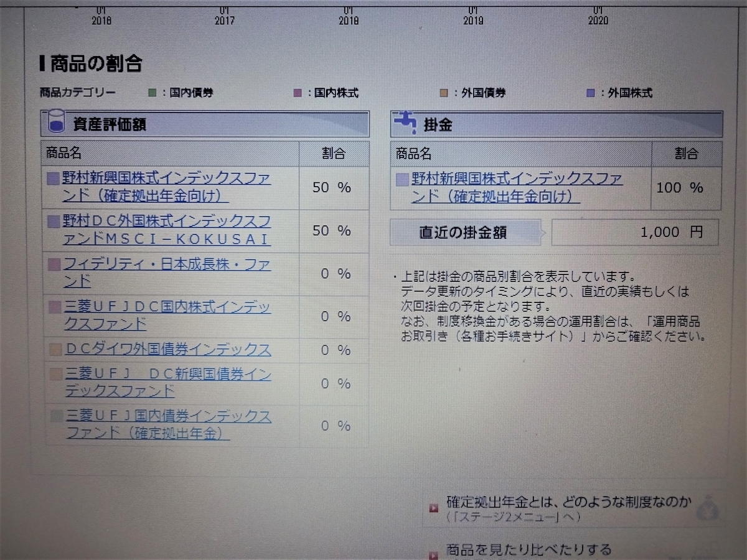Click the 国内債券 green legend swatch
The width and height of the screenshot is (747, 560).
coord(153,93)
